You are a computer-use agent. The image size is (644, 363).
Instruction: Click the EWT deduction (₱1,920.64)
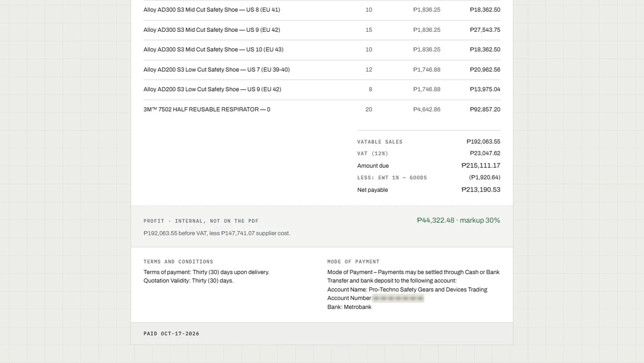pos(485,177)
